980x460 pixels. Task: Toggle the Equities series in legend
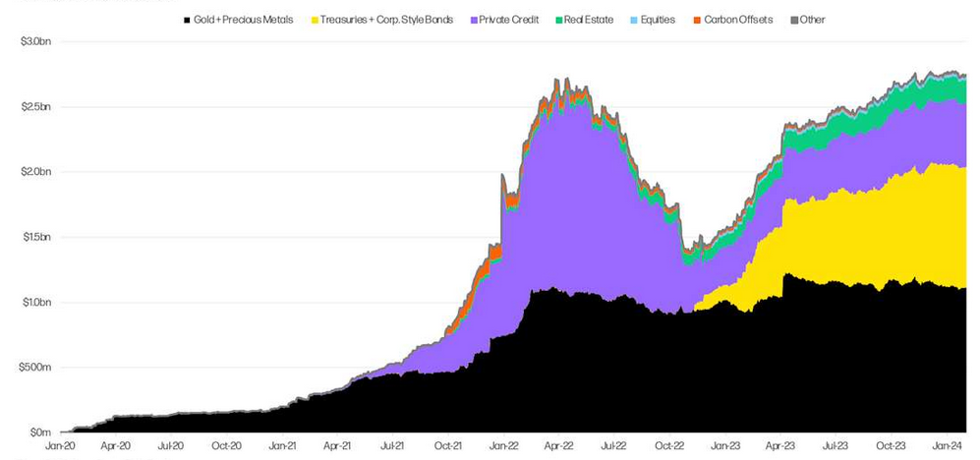(x=657, y=20)
